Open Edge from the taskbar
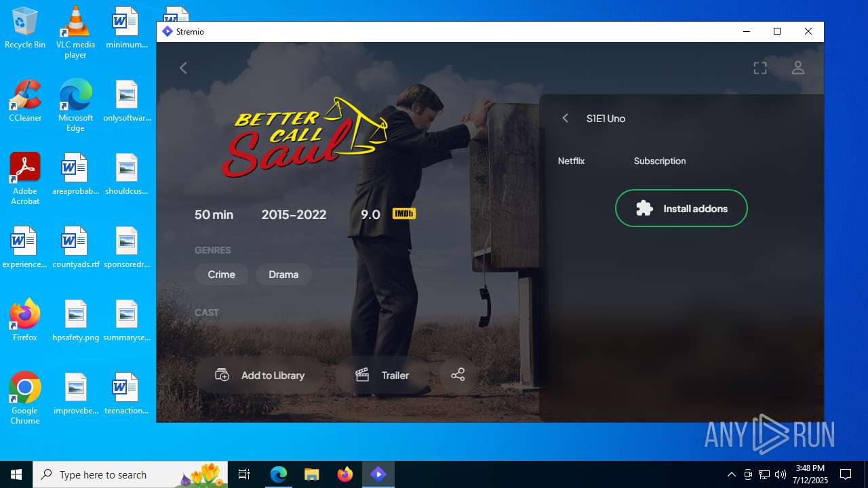This screenshot has height=488, width=868. (279, 474)
